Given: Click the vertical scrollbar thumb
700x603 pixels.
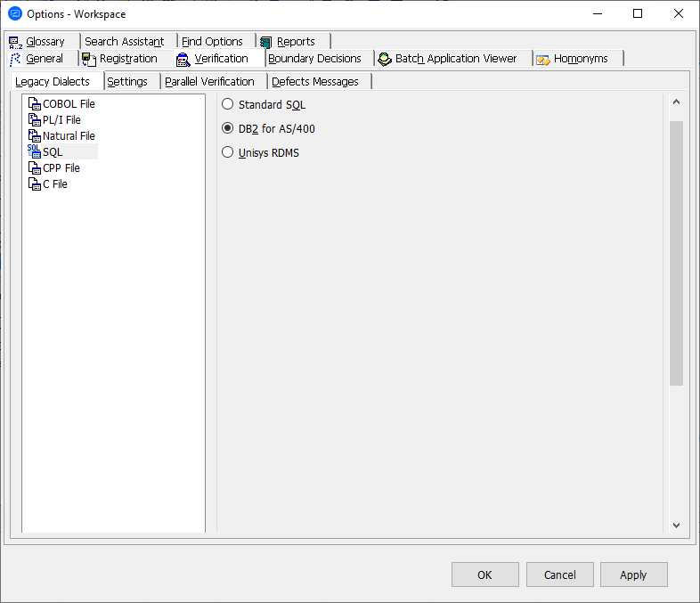Looking at the screenshot, I should pyautogui.click(x=676, y=253).
